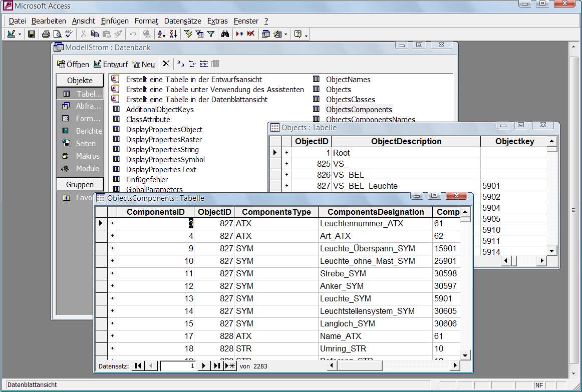Switch database window to details view icon
Viewport: 582px width, 392px height.
pos(215,64)
